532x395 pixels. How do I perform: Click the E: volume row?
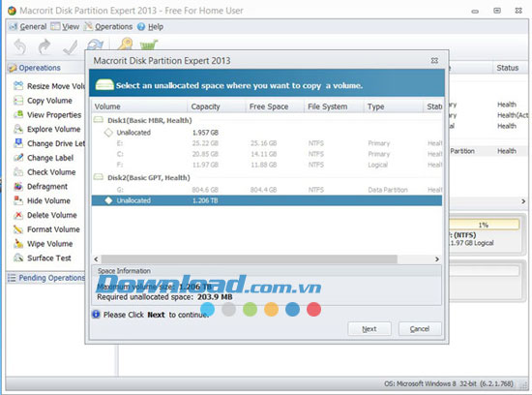tap(267, 143)
